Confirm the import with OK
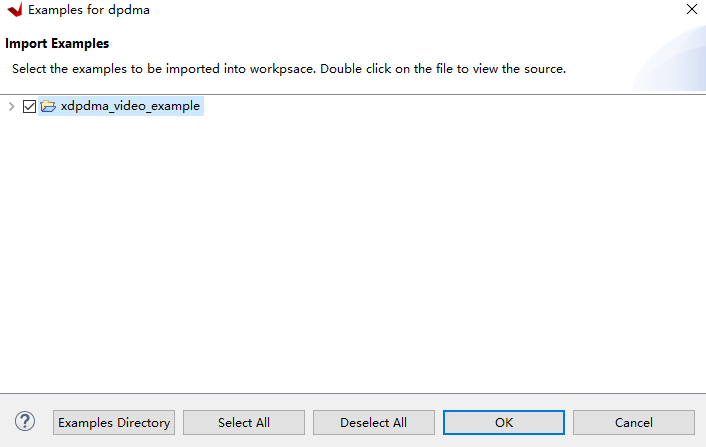Viewport: 706px width, 447px height. point(504,423)
